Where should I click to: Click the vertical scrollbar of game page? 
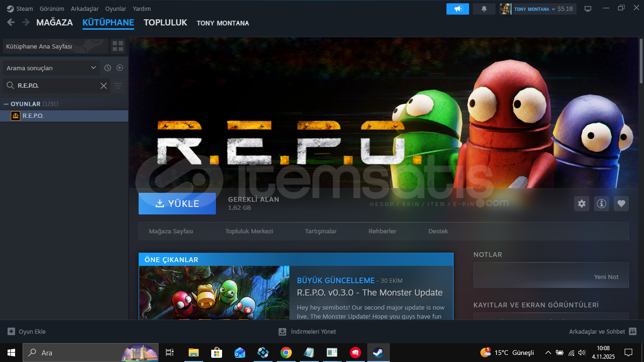(x=641, y=61)
